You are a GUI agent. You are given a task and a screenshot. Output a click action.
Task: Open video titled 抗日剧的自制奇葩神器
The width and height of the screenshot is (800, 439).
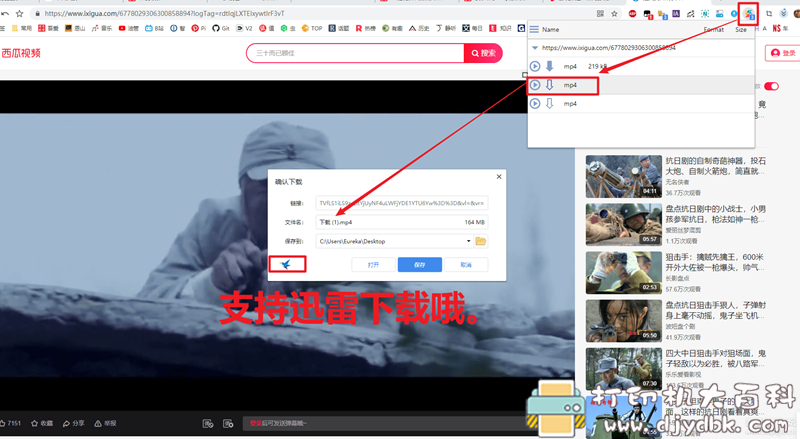point(715,166)
